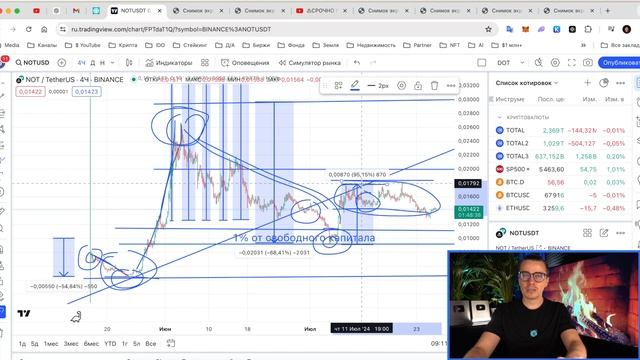This screenshot has width=640, height=360.
Task: Set the chart range to 6мес
Action: (91, 344)
